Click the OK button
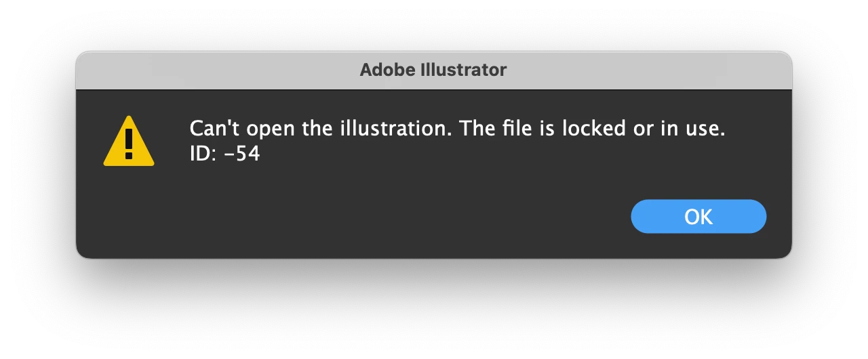 [x=698, y=217]
